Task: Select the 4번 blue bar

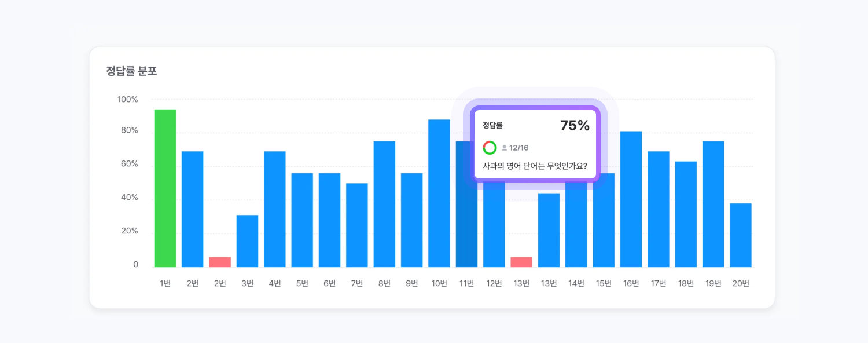Action: tap(275, 209)
